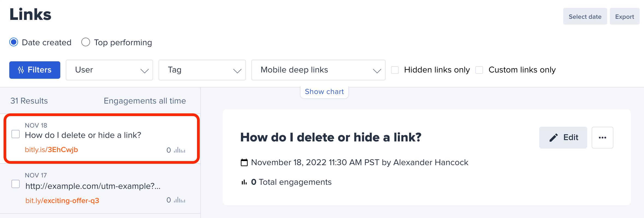The image size is (644, 218).
Task: Click the bar graph icon beside Total engagements
Action: point(244,182)
